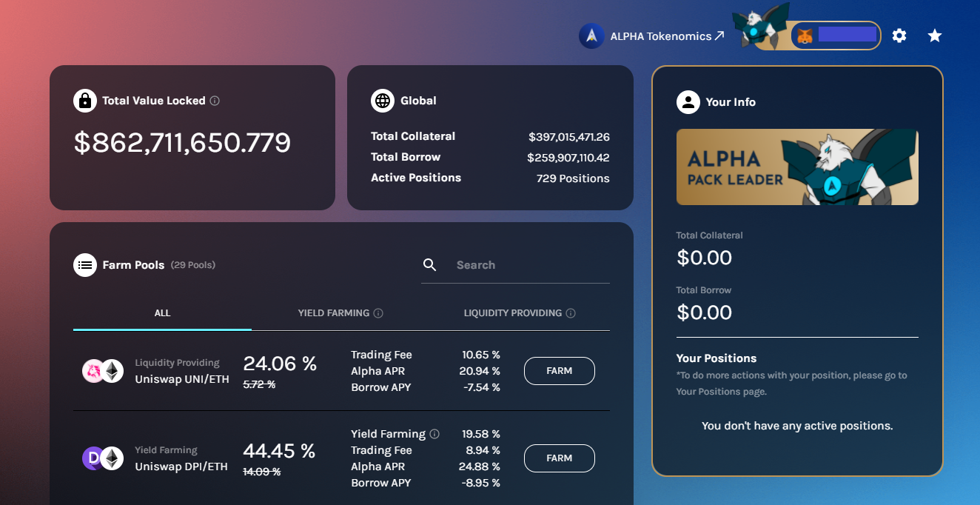Show Yield Farming tab info tooltip

point(378,313)
